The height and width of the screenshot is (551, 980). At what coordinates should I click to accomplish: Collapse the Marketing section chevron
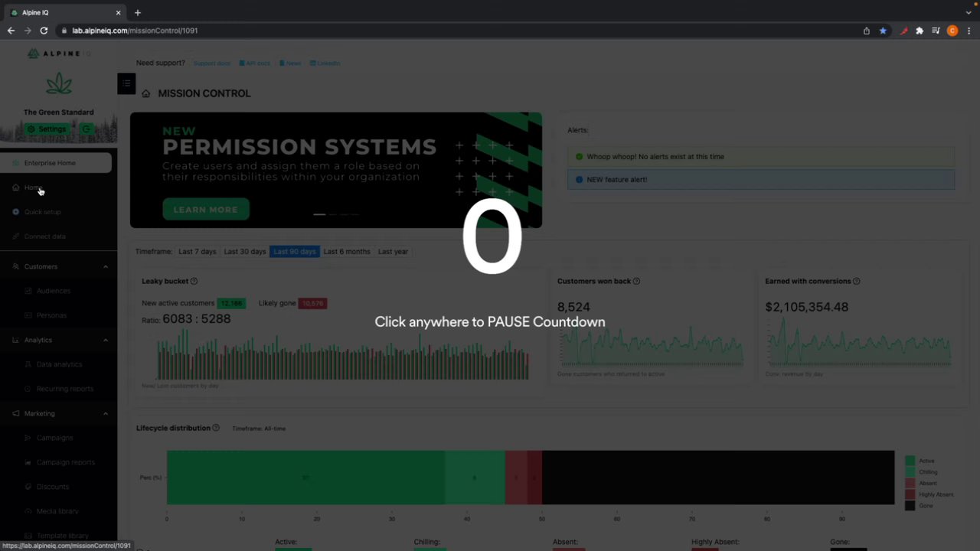tap(106, 413)
